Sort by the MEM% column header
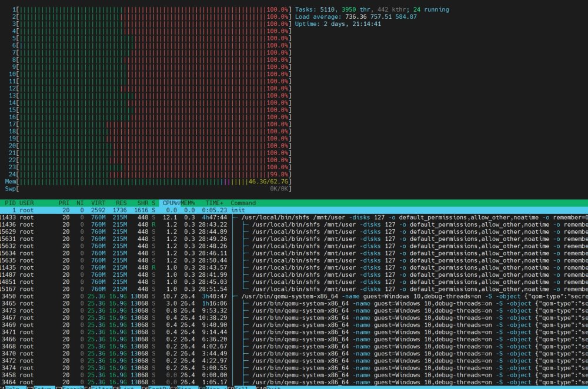588x389 pixels. point(188,203)
